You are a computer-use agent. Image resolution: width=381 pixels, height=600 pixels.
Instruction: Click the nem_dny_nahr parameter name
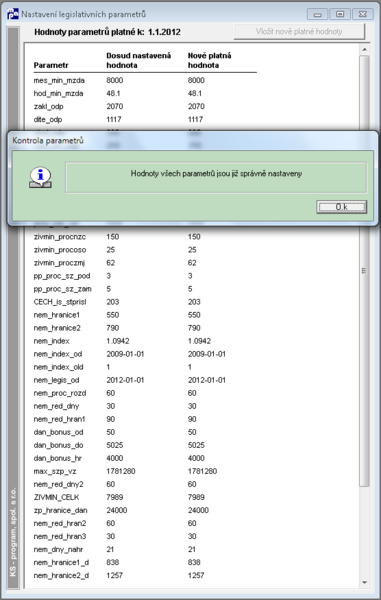[58, 549]
